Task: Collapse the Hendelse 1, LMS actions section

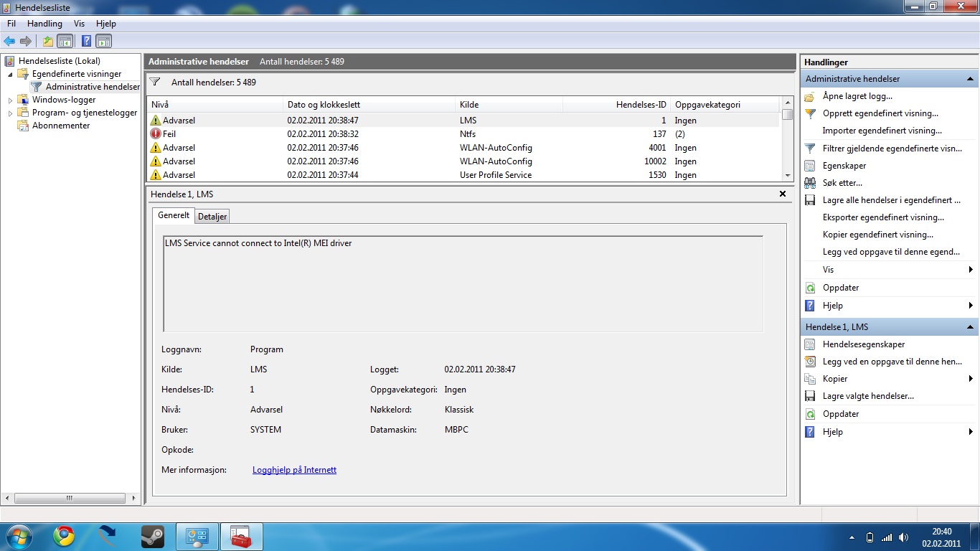Action: [x=970, y=327]
